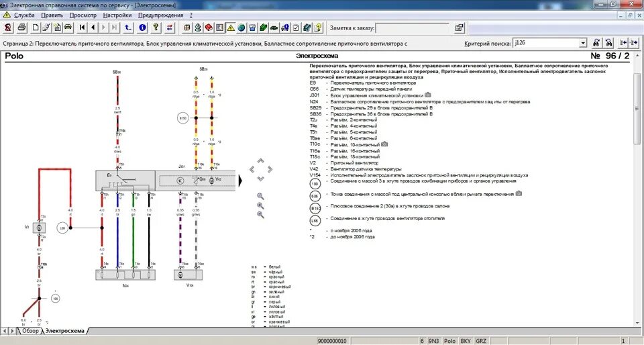
Task: Click camera icon next to T10c
Action: click(384, 144)
